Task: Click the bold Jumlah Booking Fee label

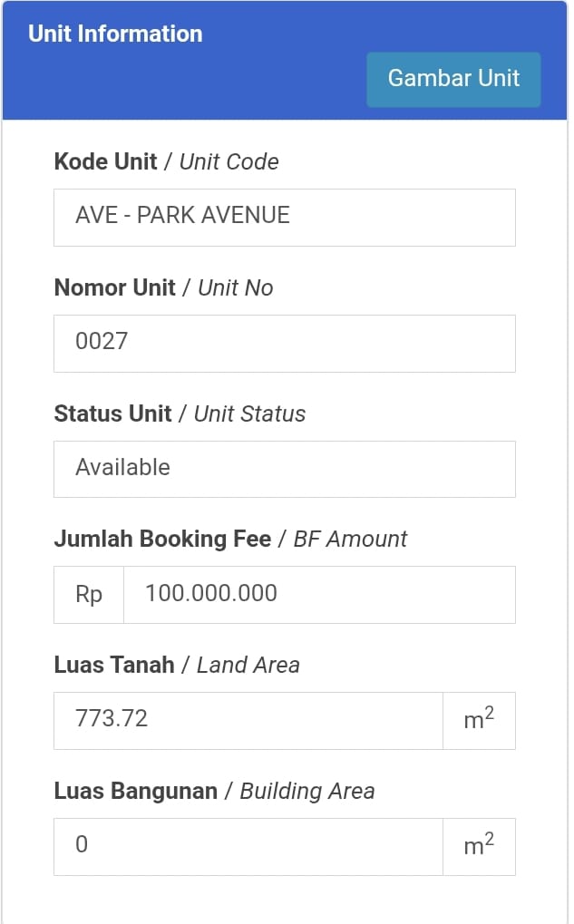Action: point(162,540)
